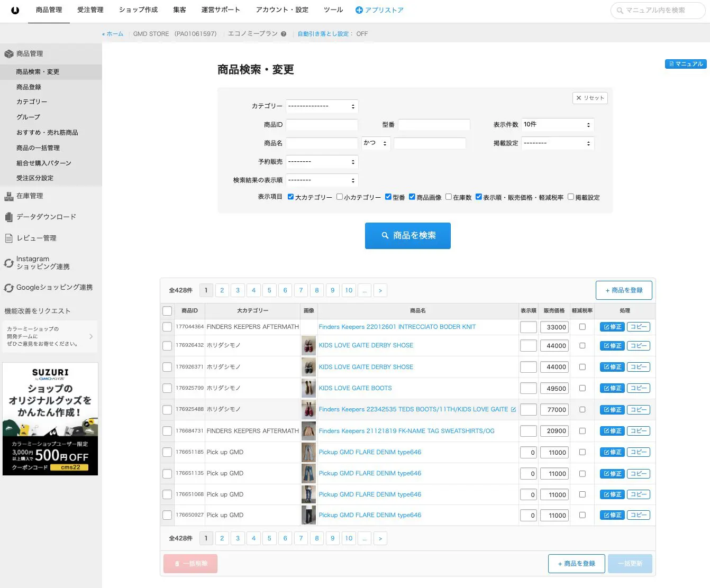Click the 一括削除 button
Image resolution: width=710 pixels, height=588 pixels.
tap(190, 564)
